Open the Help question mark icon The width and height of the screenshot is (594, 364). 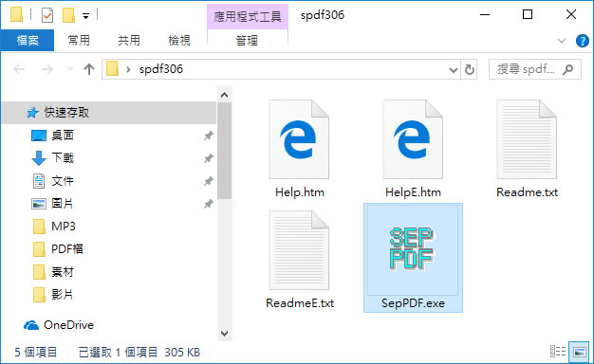(583, 41)
